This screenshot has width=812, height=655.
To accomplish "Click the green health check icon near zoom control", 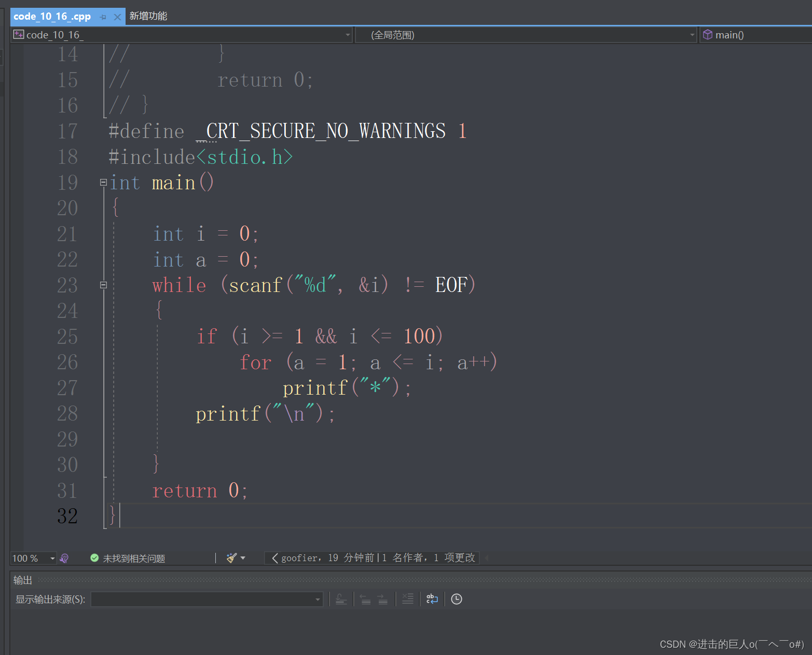I will point(94,558).
